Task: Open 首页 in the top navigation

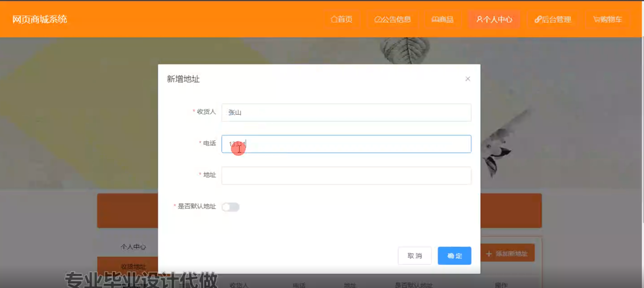Action: (x=342, y=19)
